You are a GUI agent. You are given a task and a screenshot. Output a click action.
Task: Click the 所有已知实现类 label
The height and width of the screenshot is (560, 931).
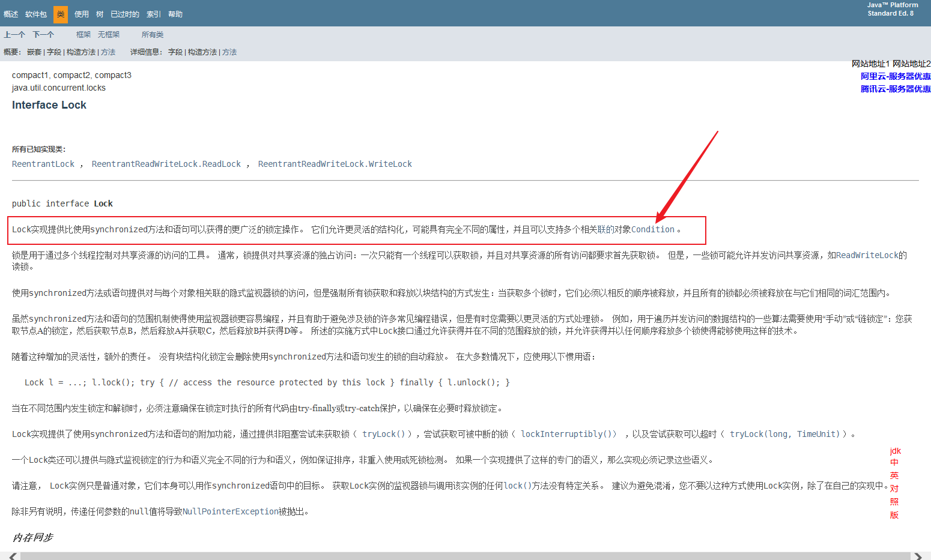39,149
